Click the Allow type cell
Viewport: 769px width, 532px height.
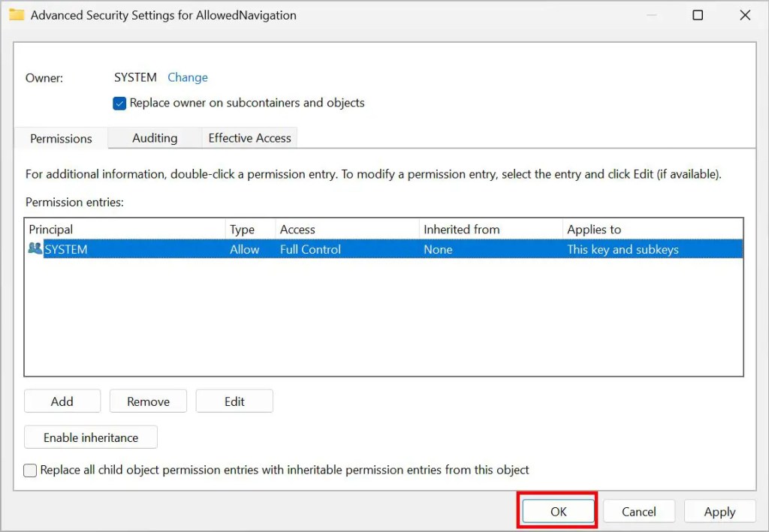tap(245, 249)
